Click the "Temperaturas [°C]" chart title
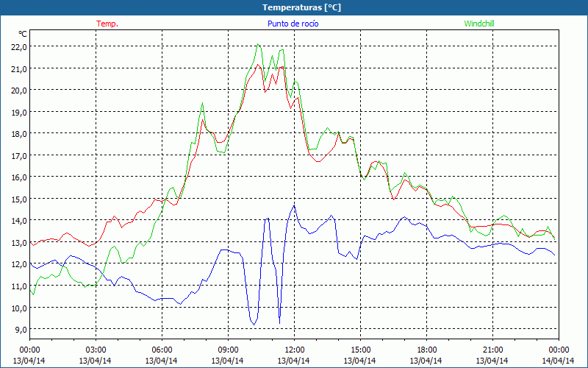The width and height of the screenshot is (588, 368). tap(293, 7)
